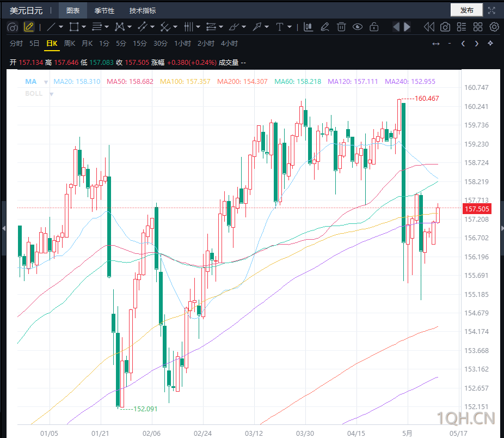
Task: Select the channel line tool
Action: coord(143,27)
